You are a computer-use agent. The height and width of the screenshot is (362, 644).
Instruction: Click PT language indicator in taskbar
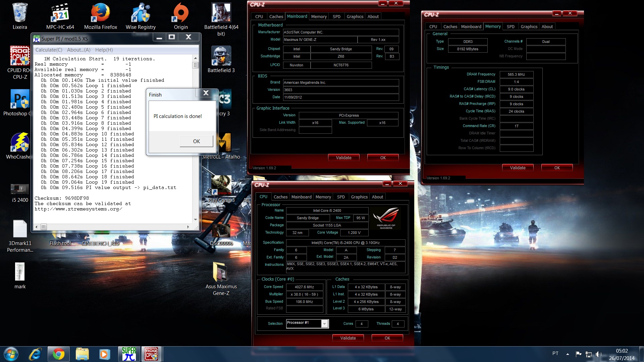(x=555, y=353)
